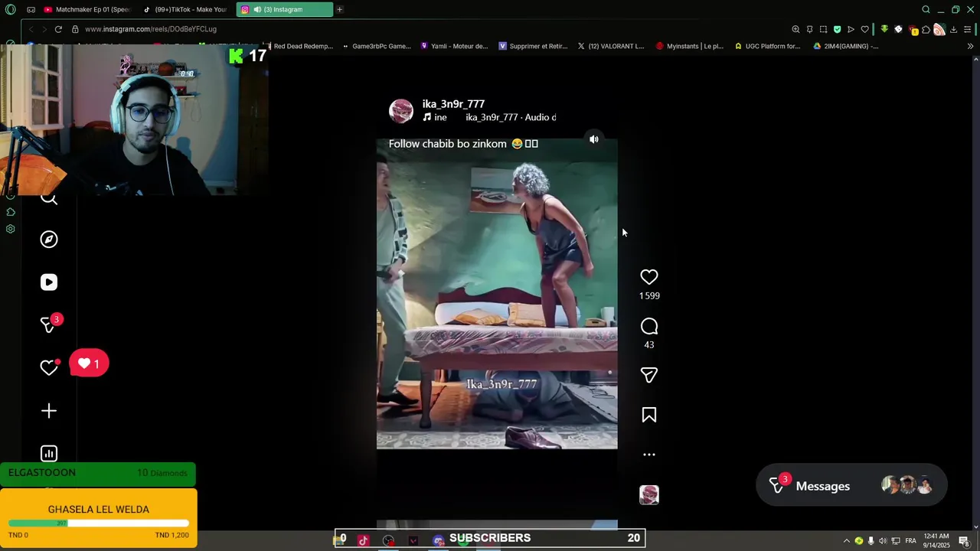Open the 2IM4(GAMING) Drive bookmark
The height and width of the screenshot is (551, 980).
click(846, 46)
